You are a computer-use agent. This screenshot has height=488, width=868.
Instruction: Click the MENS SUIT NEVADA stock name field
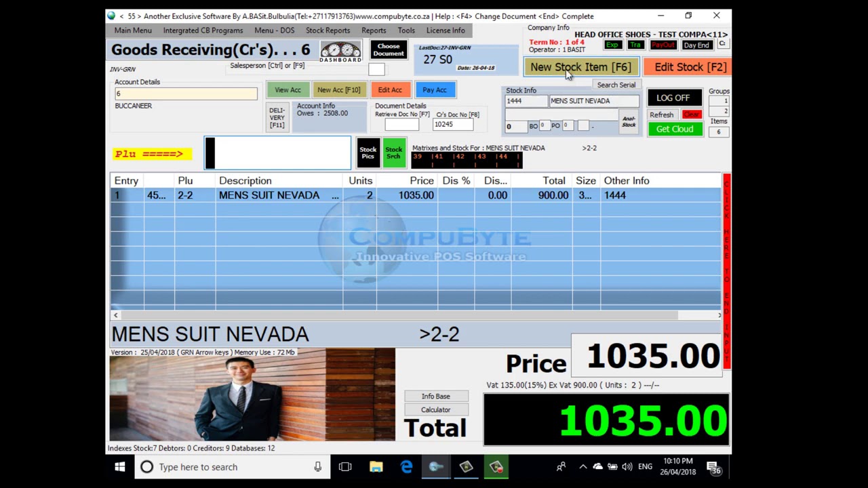point(594,101)
